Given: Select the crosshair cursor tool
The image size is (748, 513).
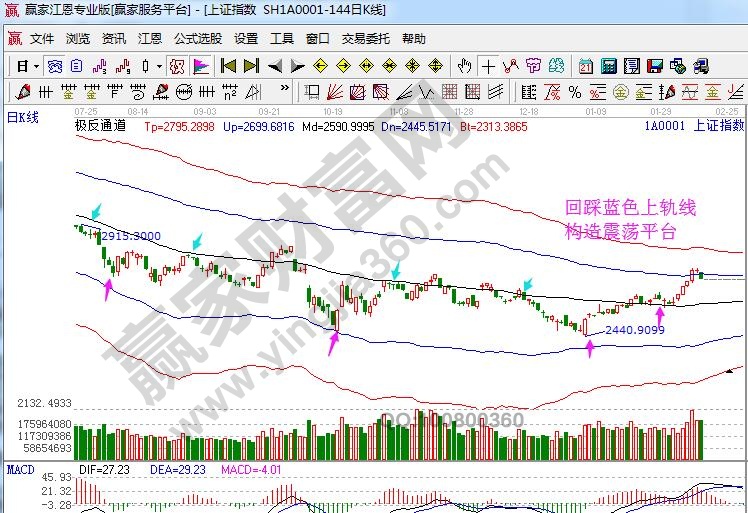Looking at the screenshot, I should tap(488, 66).
